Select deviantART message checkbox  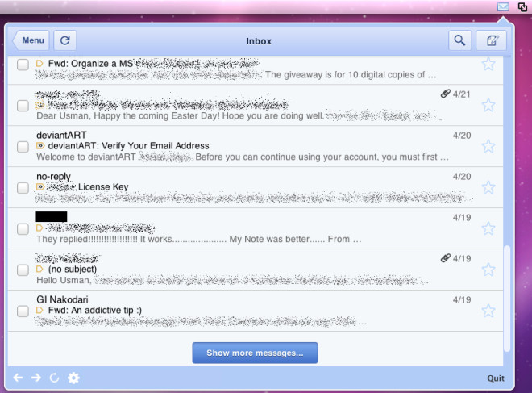tap(23, 147)
